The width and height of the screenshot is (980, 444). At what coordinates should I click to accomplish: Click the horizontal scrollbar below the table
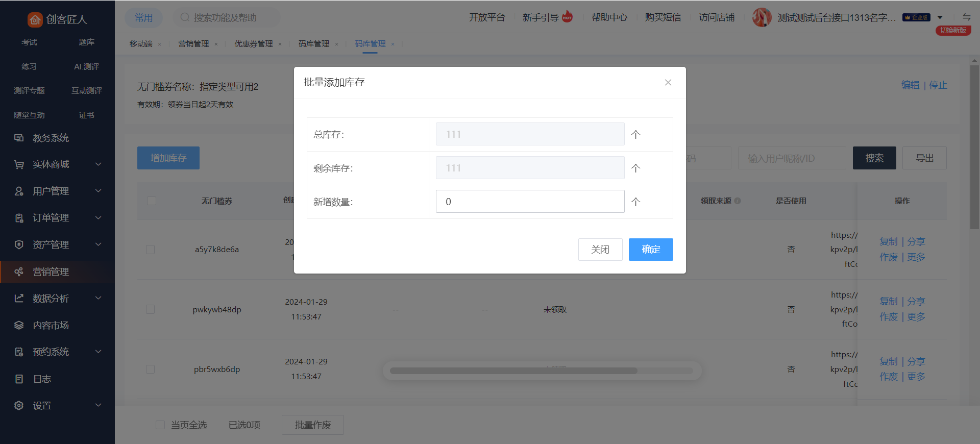(x=513, y=371)
